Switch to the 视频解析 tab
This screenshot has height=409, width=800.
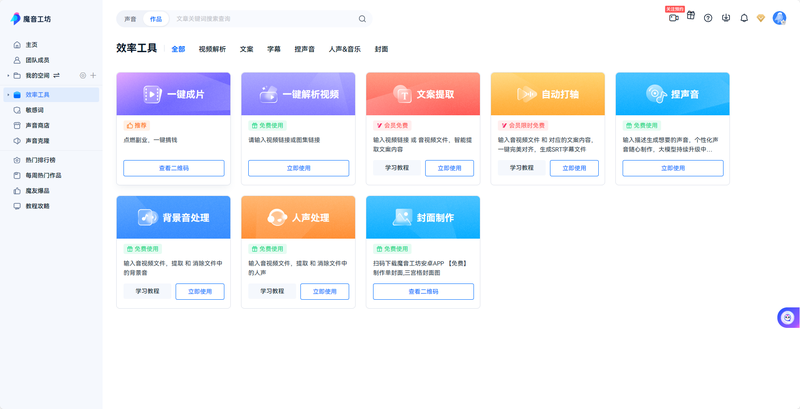click(x=212, y=49)
